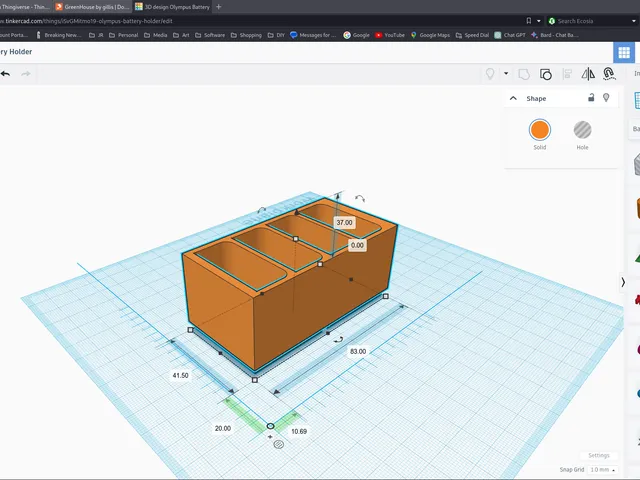Open the Personal bookmarks folder
Screen dimensions: 640x480
[x=123, y=35]
